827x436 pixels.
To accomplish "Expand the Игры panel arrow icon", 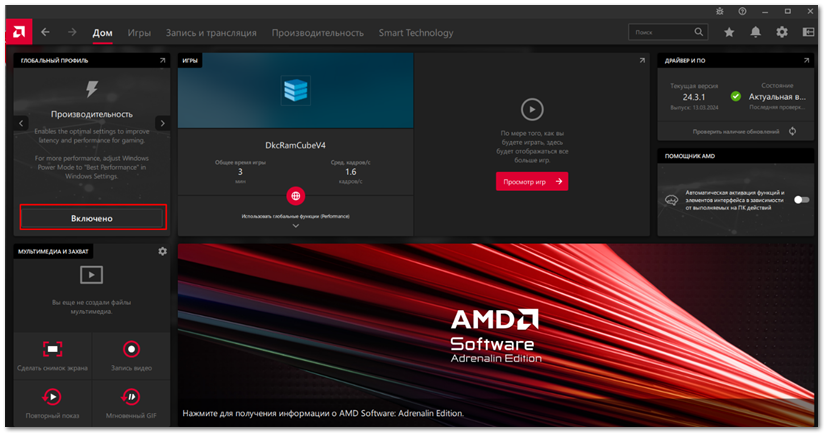I will (642, 61).
